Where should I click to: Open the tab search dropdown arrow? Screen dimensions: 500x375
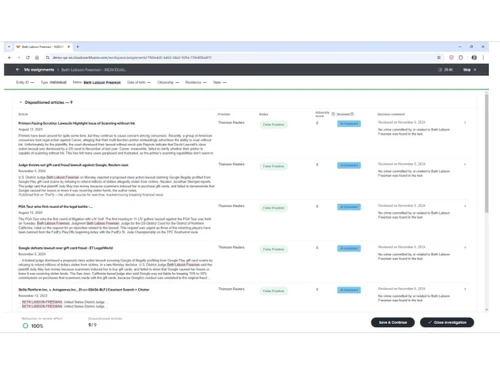pyautogui.click(x=9, y=47)
